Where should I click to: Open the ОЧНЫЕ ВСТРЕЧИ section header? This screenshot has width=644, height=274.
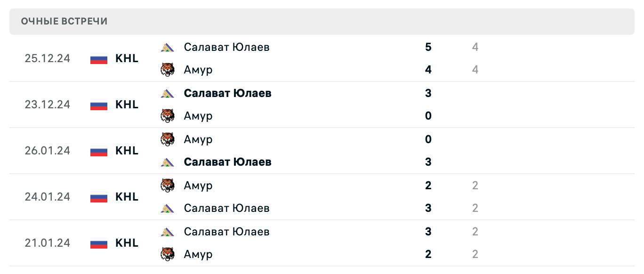click(64, 21)
